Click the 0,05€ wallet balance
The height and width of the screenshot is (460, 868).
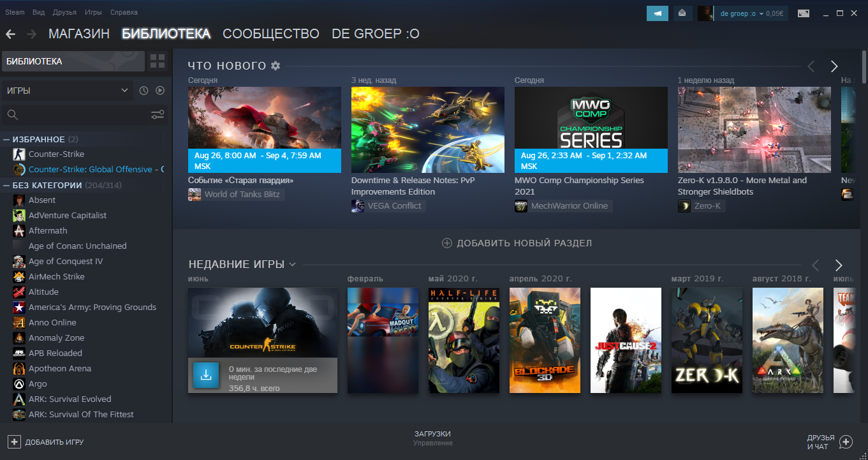click(774, 13)
